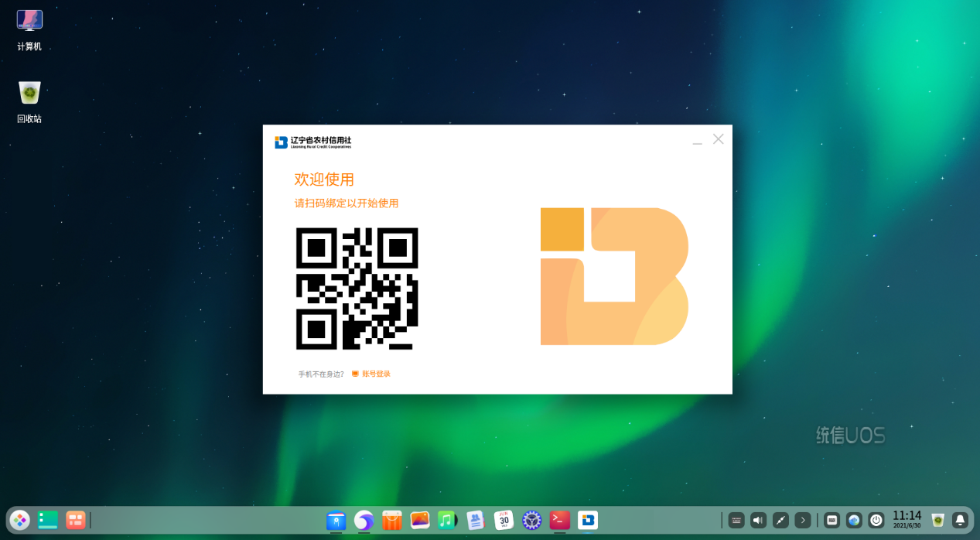Click the keyboard layout tray icon
The image size is (980, 540).
click(x=831, y=521)
